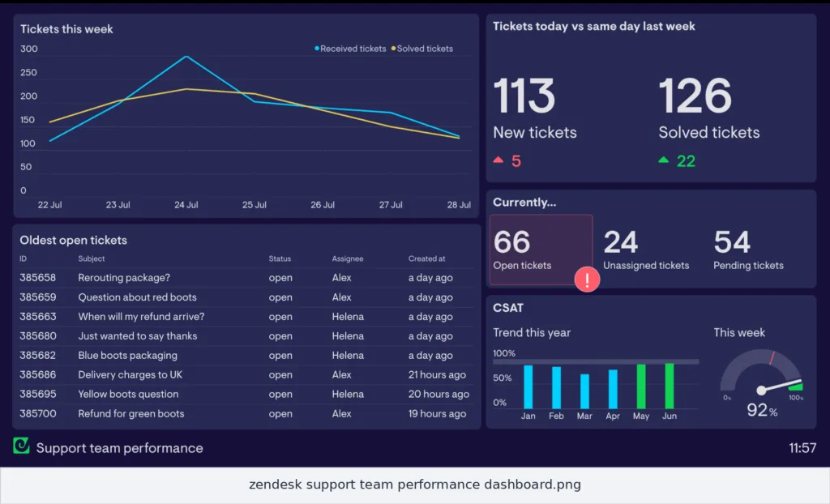Click assignee Alex on ticket 385700
Viewport: 830px width, 504px height.
point(341,413)
